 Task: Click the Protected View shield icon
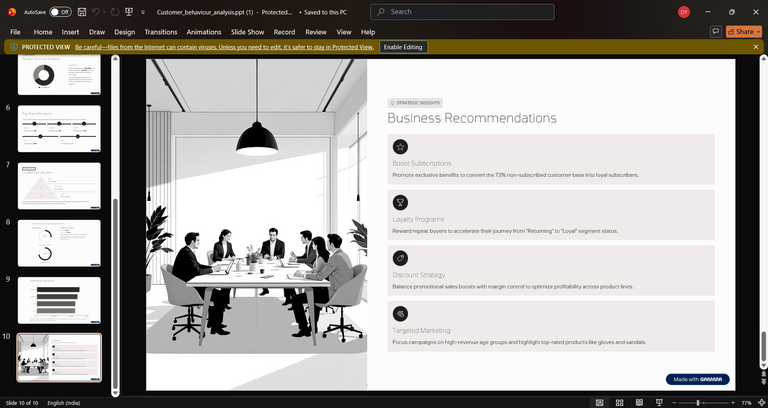pyautogui.click(x=14, y=47)
